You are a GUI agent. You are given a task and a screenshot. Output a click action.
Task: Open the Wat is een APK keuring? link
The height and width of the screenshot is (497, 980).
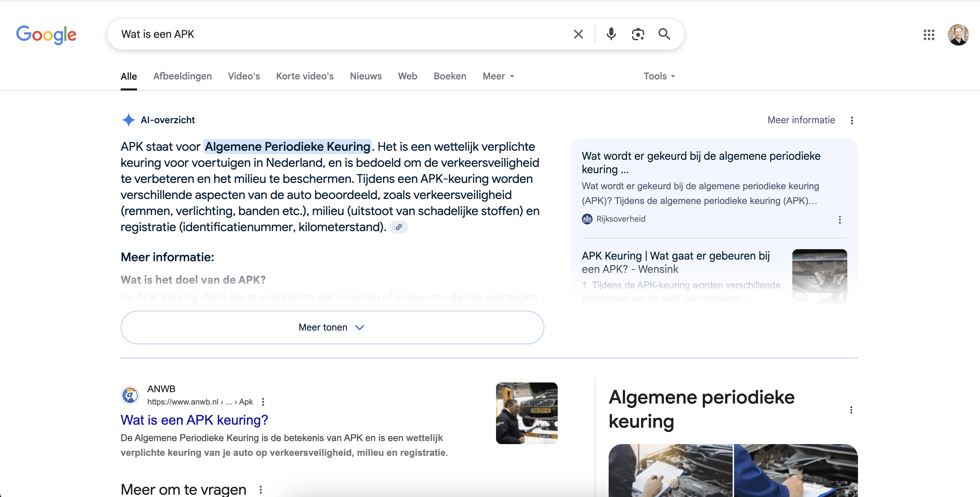(194, 420)
